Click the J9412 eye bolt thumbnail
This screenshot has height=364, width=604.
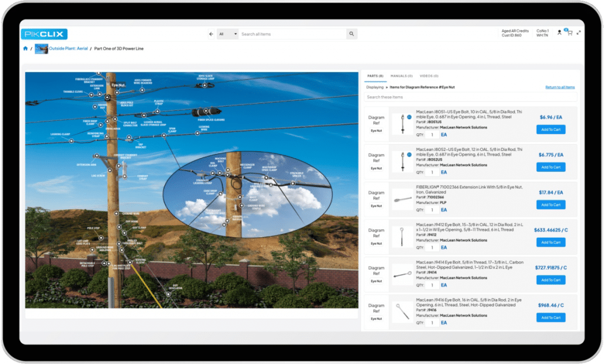pos(402,237)
